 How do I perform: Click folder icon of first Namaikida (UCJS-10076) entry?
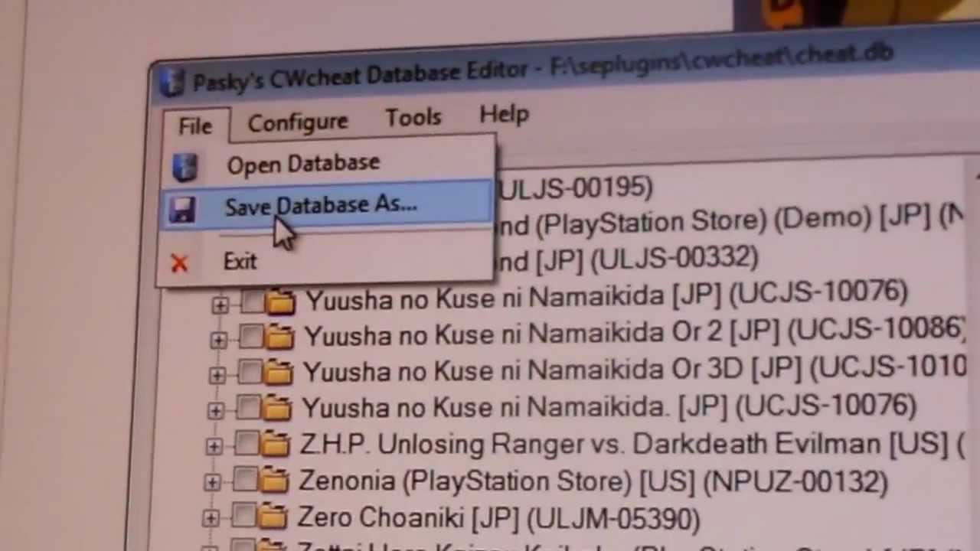(281, 303)
